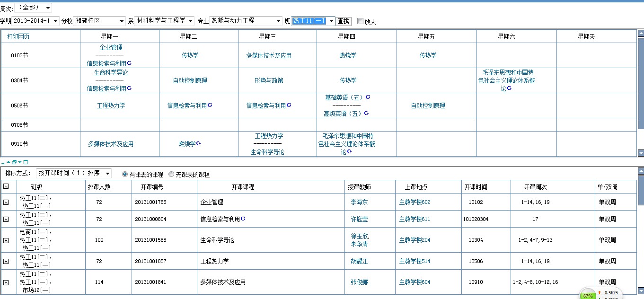The image size is (644, 299).
Task: Open teacher link 张俊娜
Action: coord(359,282)
